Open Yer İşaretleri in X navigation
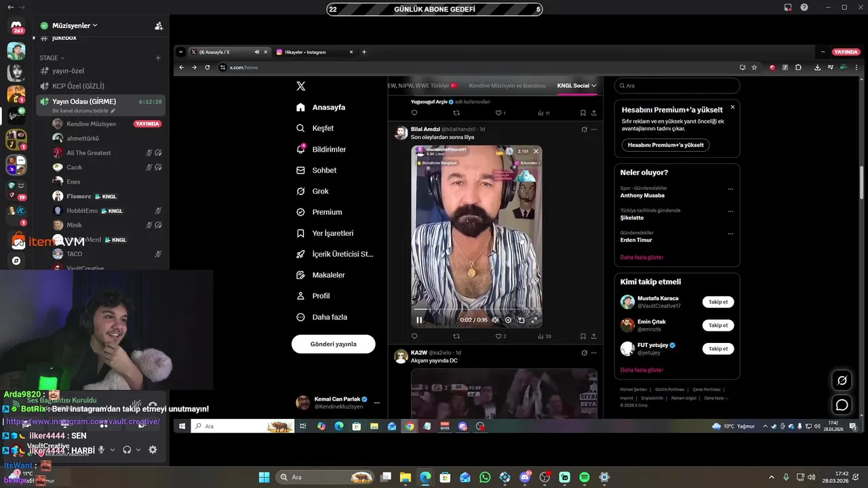The image size is (868, 488). pyautogui.click(x=325, y=233)
